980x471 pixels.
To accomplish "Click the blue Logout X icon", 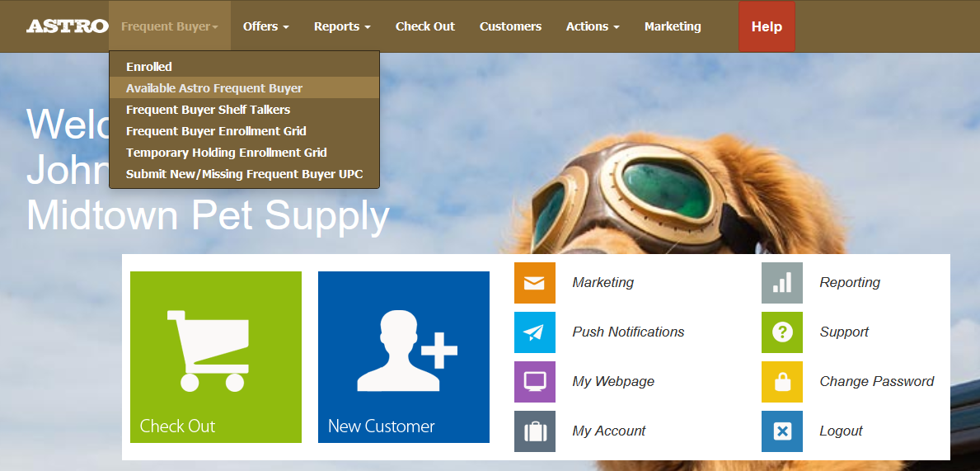I will tap(781, 431).
